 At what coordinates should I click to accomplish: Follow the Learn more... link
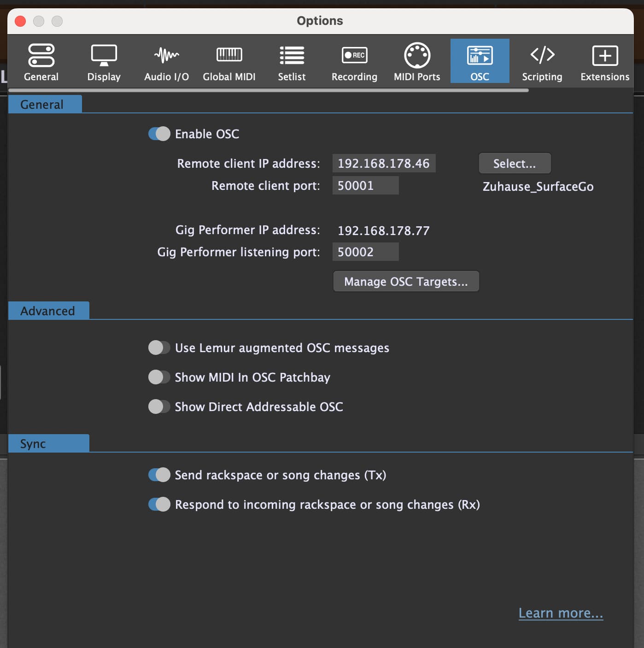tap(561, 613)
